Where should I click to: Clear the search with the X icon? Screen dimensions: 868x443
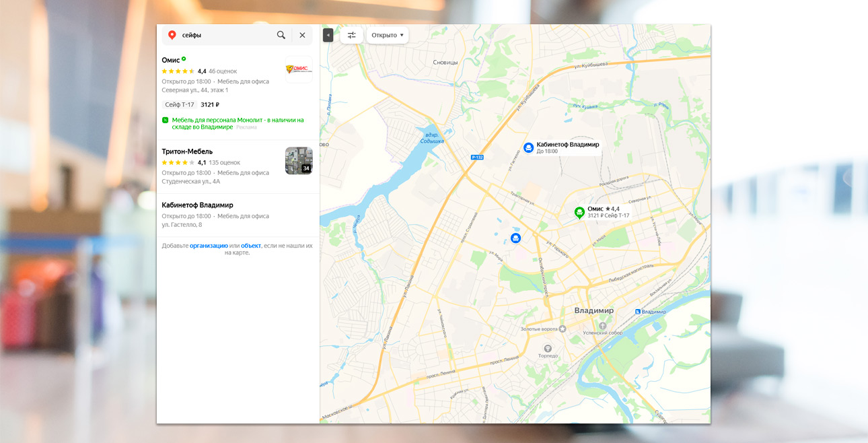pos(302,35)
